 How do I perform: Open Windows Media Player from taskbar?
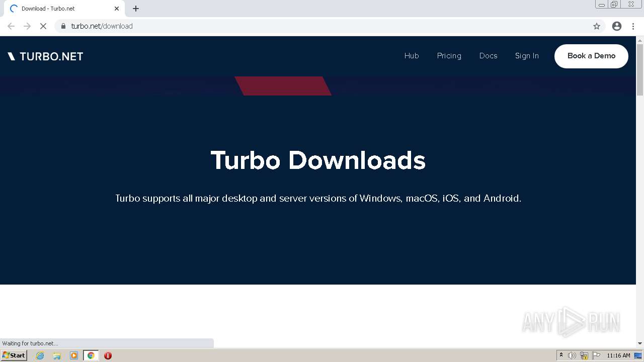pos(74,355)
